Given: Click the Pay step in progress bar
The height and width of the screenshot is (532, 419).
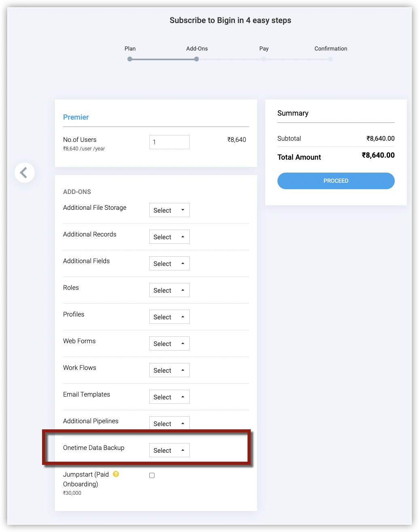Looking at the screenshot, I should 264,59.
